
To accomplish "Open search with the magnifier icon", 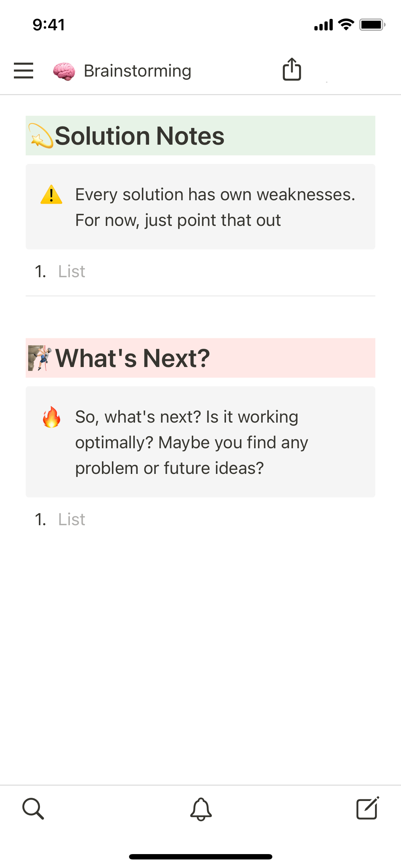I will point(33,808).
